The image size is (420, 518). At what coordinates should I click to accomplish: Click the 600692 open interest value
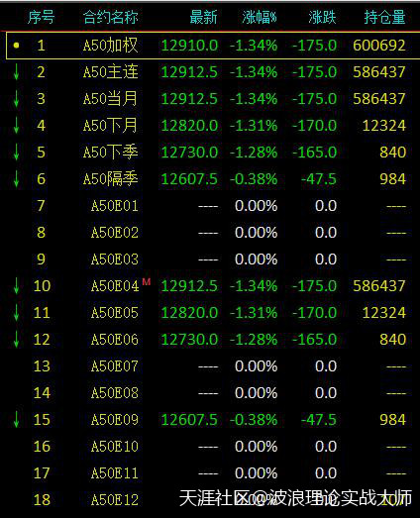click(379, 46)
